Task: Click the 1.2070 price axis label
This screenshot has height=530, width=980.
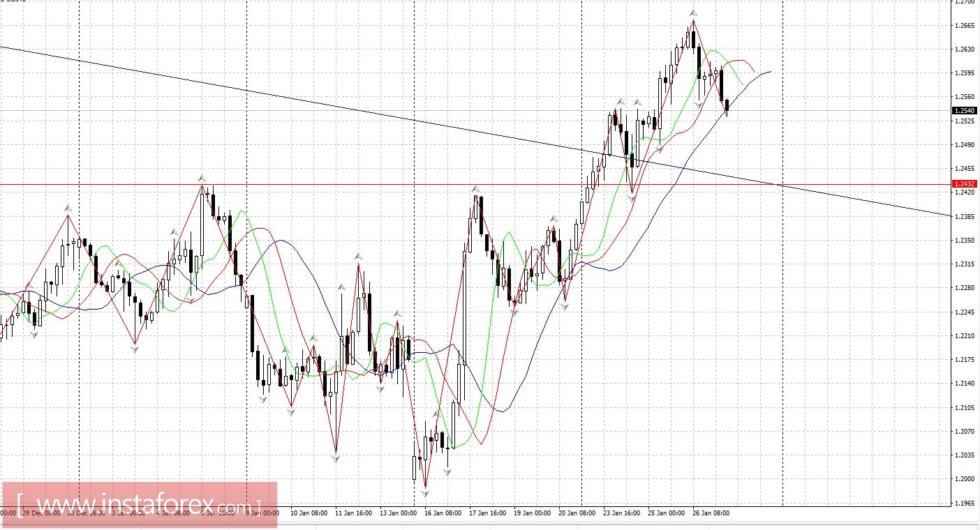Action: coord(965,432)
